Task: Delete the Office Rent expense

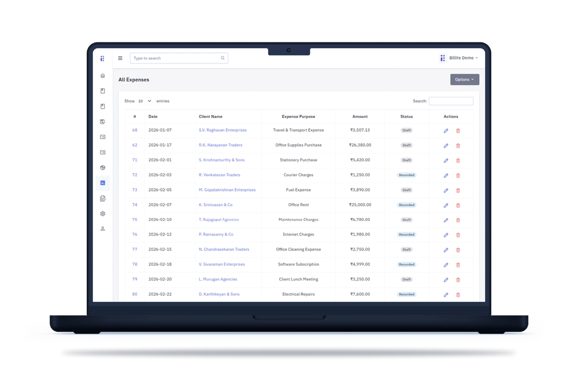Action: point(458,205)
